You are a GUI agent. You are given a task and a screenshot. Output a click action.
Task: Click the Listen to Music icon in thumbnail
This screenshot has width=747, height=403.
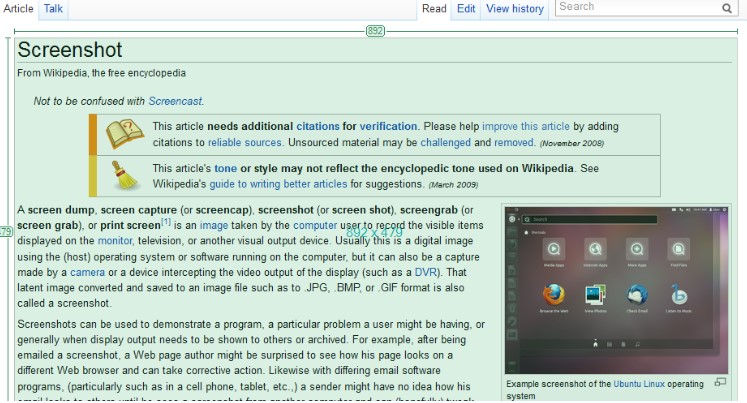coord(680,295)
